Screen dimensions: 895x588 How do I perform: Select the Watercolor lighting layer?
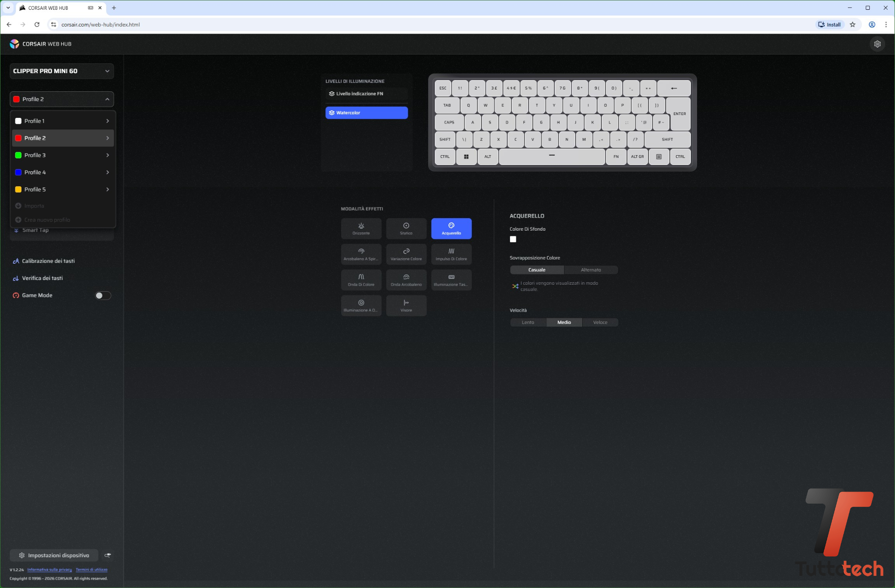(366, 113)
